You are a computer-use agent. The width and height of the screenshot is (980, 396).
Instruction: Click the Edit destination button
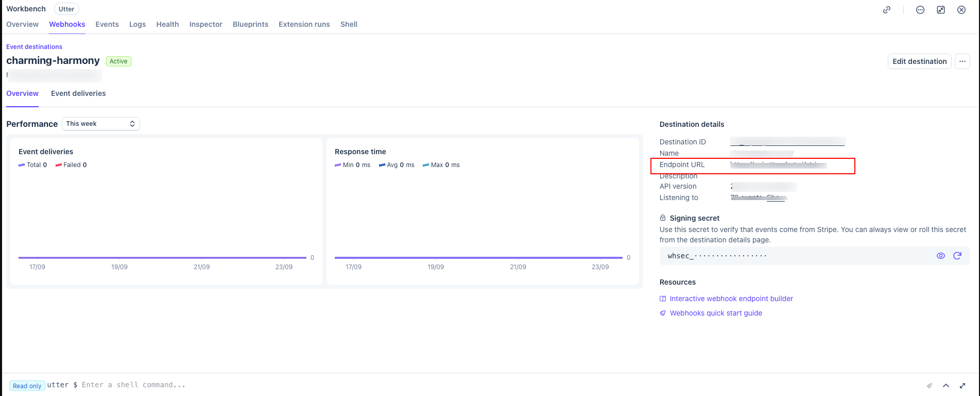920,61
